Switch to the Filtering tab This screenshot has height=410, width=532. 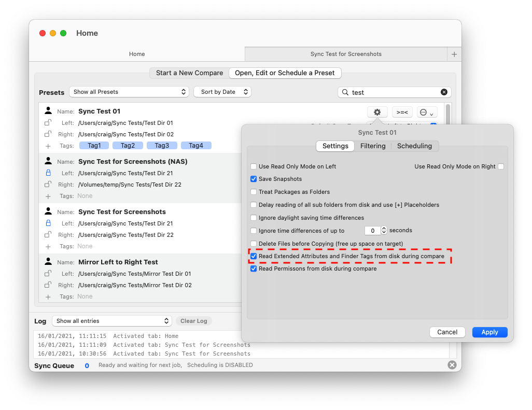tap(373, 146)
